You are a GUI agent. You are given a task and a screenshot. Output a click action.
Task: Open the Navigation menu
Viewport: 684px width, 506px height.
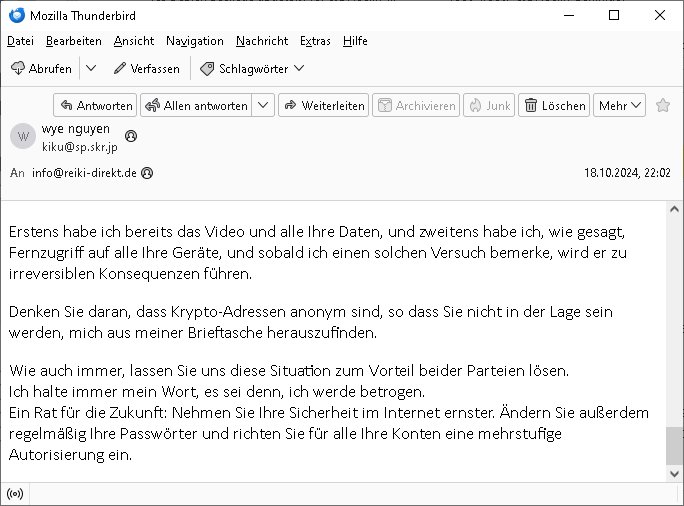tap(195, 41)
